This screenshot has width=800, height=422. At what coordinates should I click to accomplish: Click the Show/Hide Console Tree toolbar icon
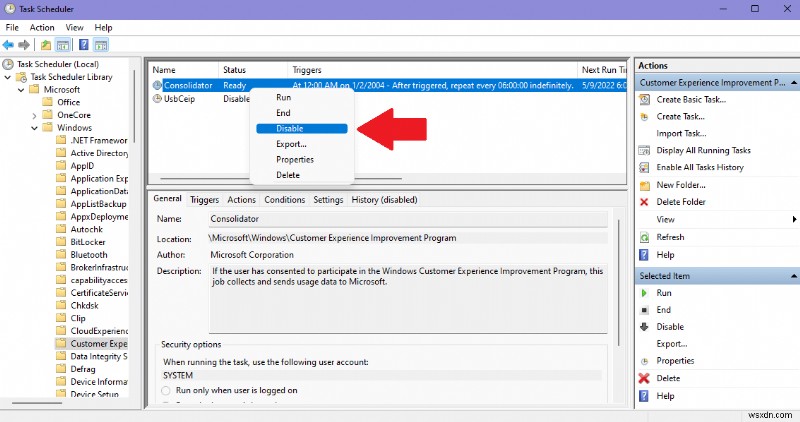point(63,45)
